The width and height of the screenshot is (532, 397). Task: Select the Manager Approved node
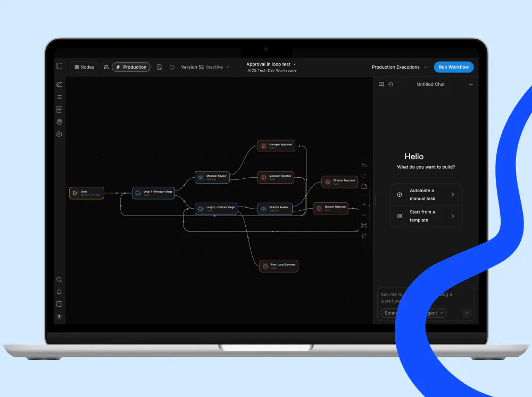276,146
